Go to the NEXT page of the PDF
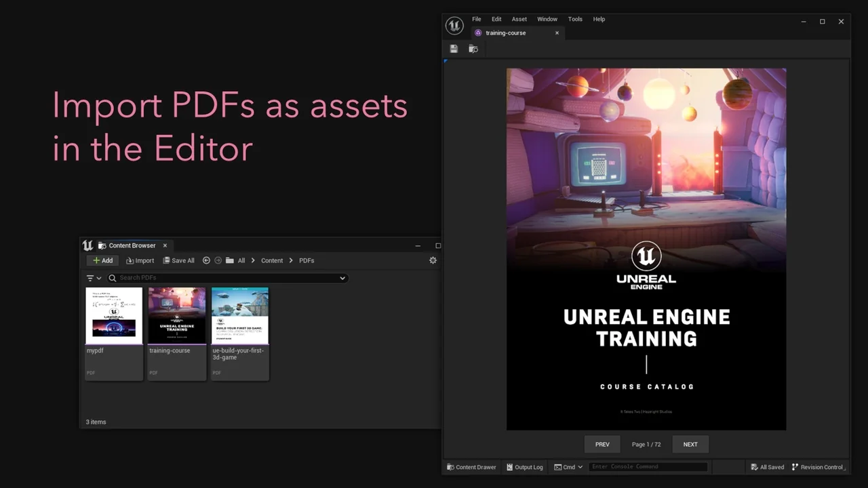Image resolution: width=868 pixels, height=488 pixels. [690, 445]
